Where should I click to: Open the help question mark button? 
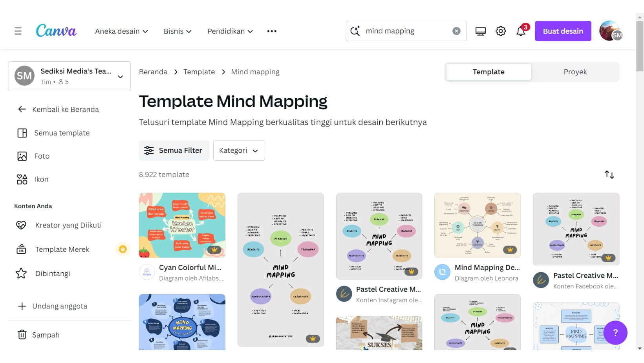pos(615,333)
